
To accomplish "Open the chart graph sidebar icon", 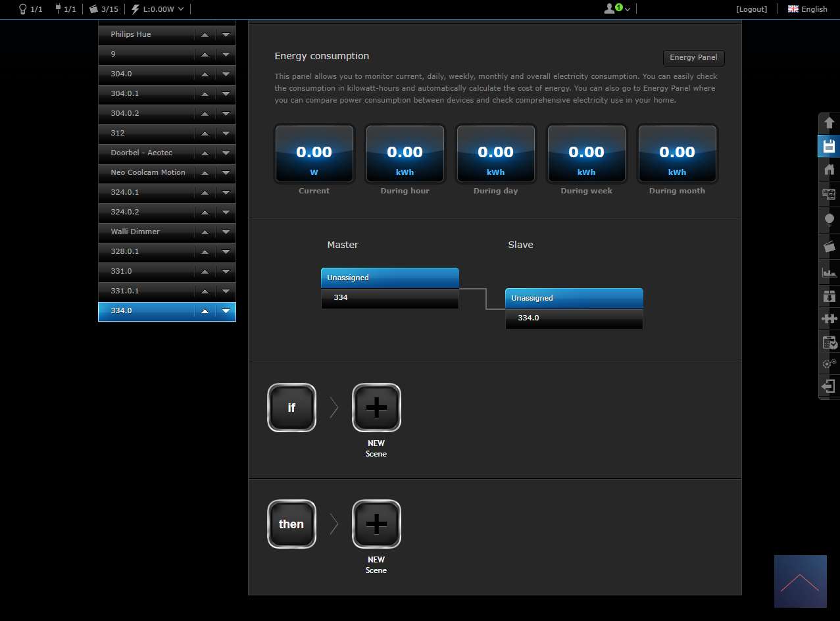I will click(x=829, y=272).
